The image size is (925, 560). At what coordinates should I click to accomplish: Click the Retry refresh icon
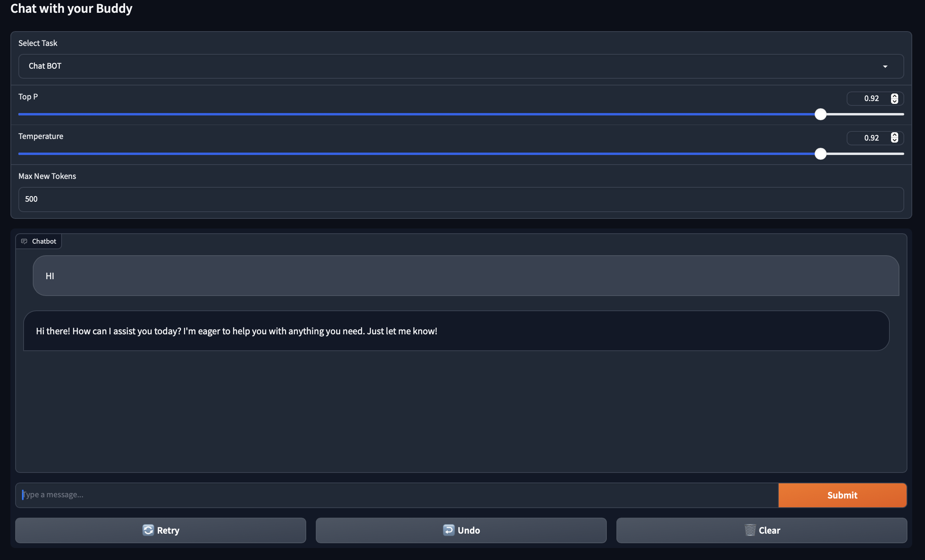click(x=148, y=530)
